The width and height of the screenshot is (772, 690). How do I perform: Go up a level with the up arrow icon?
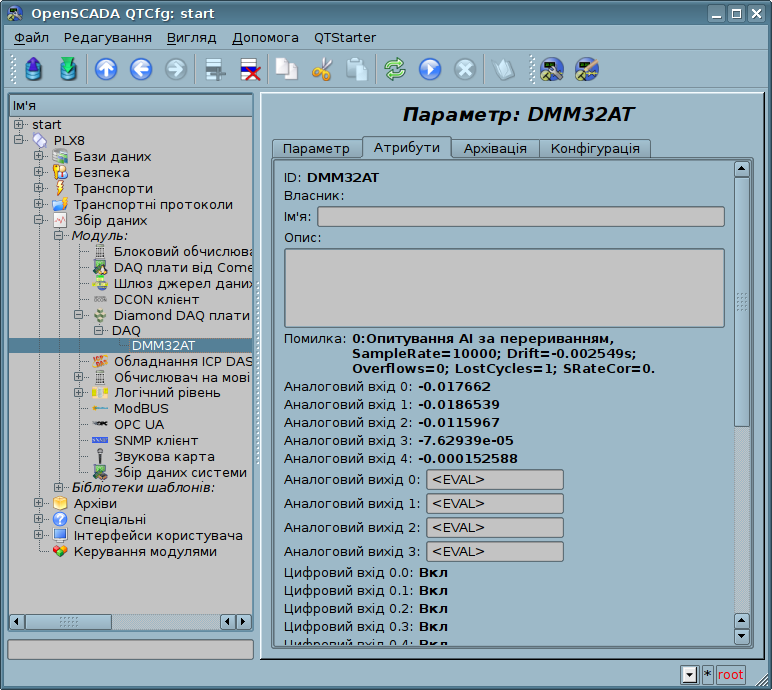[x=106, y=69]
